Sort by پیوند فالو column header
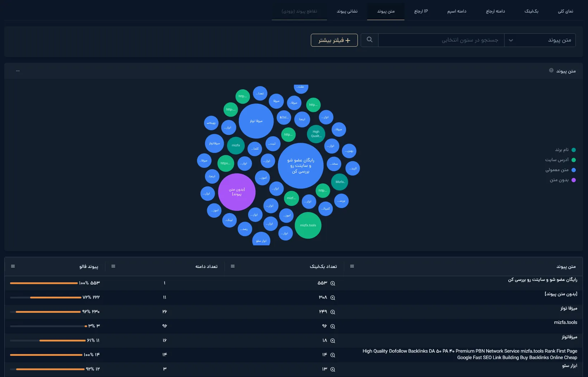The width and height of the screenshot is (588, 377). pyautogui.click(x=89, y=266)
